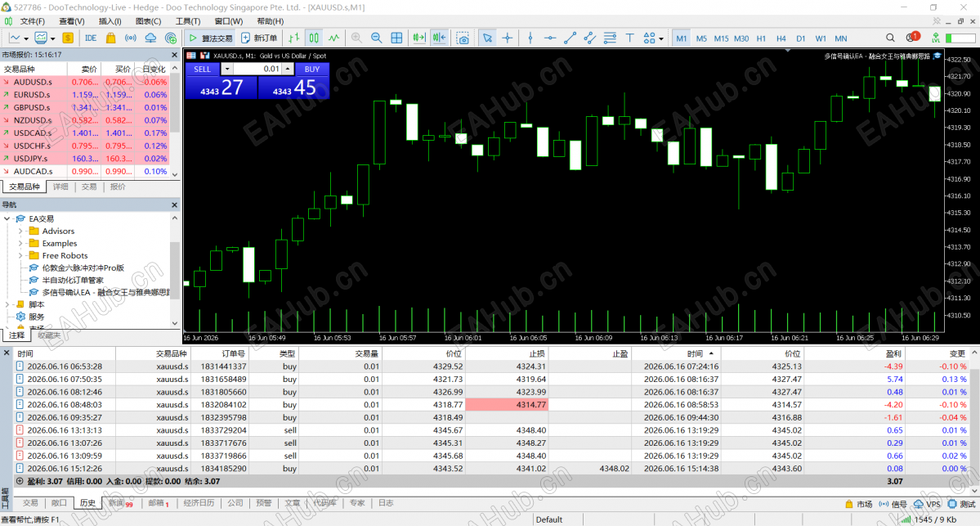This screenshot has height=526, width=980.
Task: Expand the Free Robots folder
Action: point(20,255)
